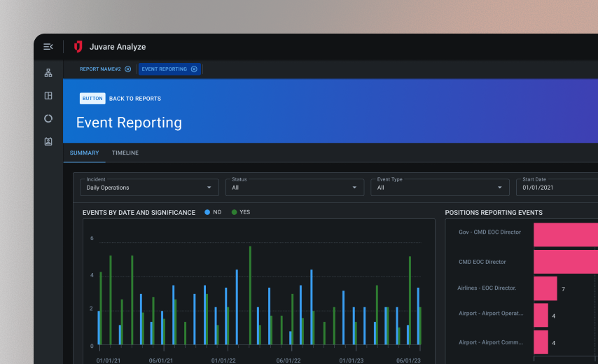Toggle the NO series in legend
The image size is (598, 364).
(x=212, y=213)
